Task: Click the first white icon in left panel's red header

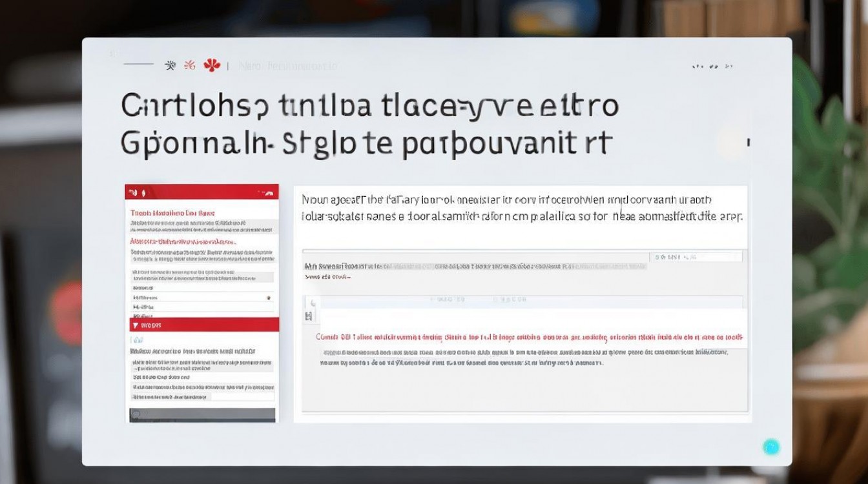Action: (x=132, y=192)
